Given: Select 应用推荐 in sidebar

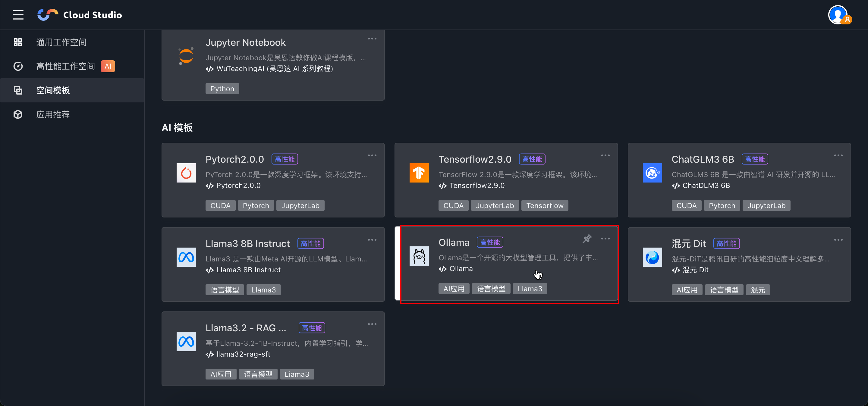Looking at the screenshot, I should (53, 114).
